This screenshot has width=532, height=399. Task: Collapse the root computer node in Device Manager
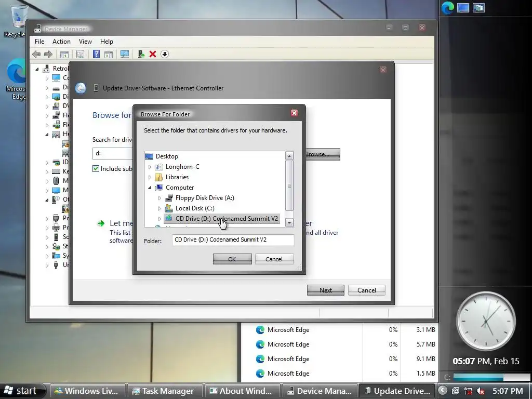pyautogui.click(x=37, y=69)
